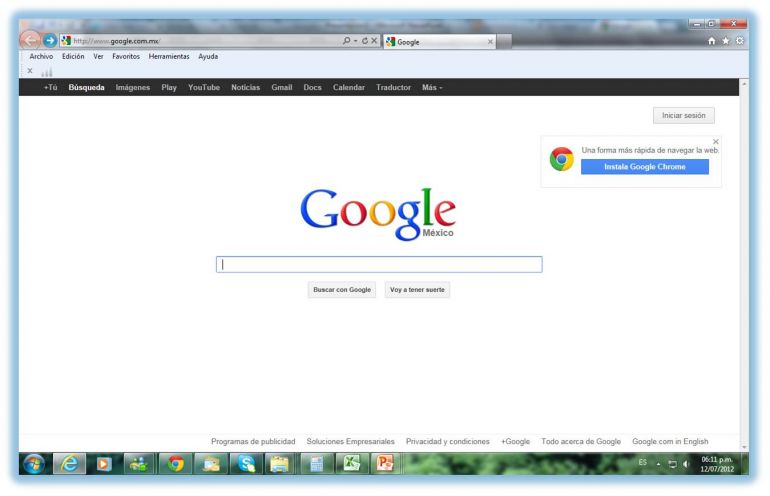Open the Windows Start menu
This screenshot has height=496, width=770.
coord(34,464)
